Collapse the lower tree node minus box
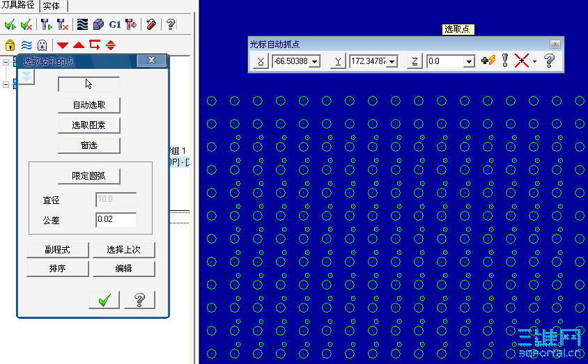This screenshot has width=588, height=364. point(6,85)
